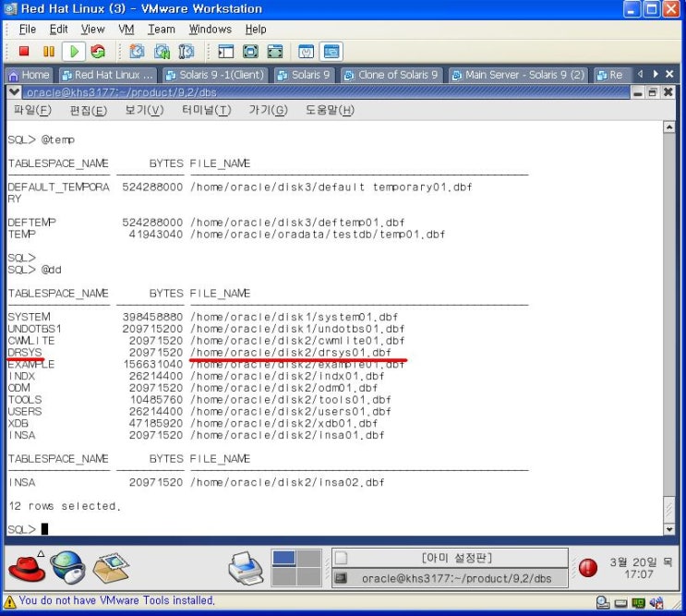Open the Help menu in VMware
This screenshot has width=686, height=616.
pos(256,30)
